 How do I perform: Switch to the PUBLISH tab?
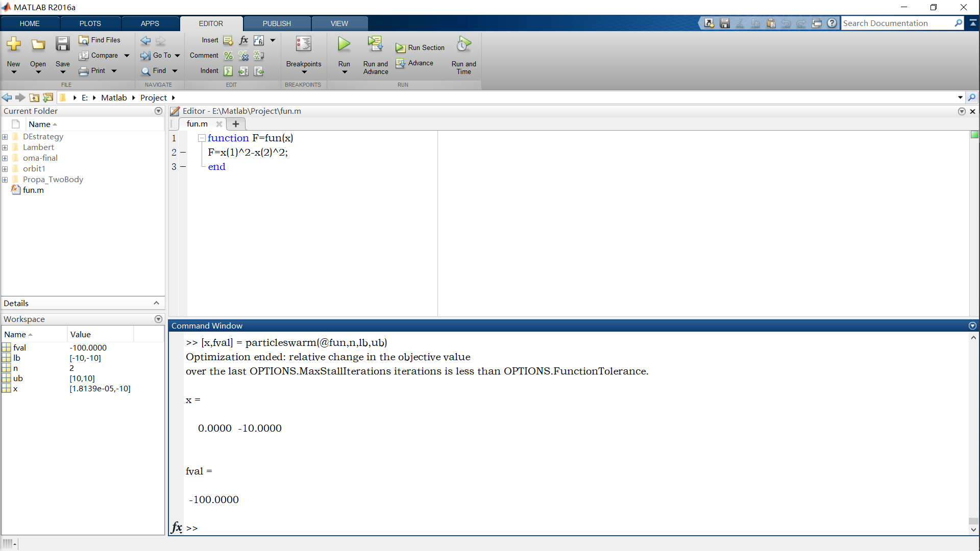point(277,23)
